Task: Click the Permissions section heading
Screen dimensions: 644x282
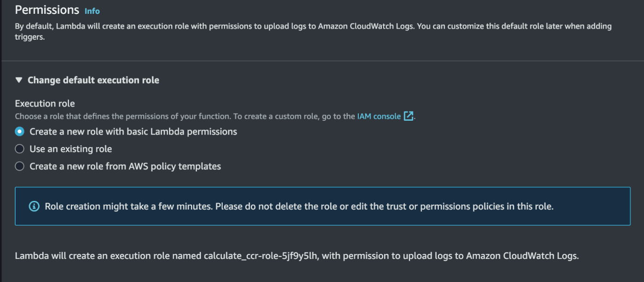Action: (47, 10)
